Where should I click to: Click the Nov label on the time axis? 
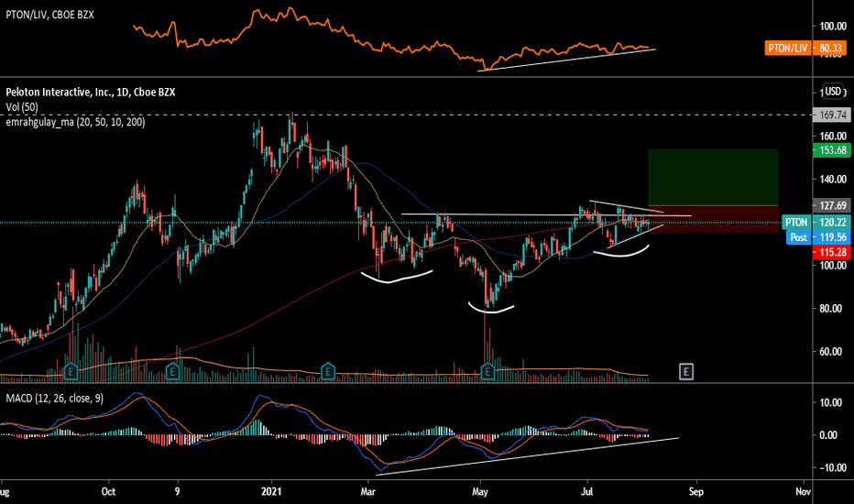click(x=803, y=491)
